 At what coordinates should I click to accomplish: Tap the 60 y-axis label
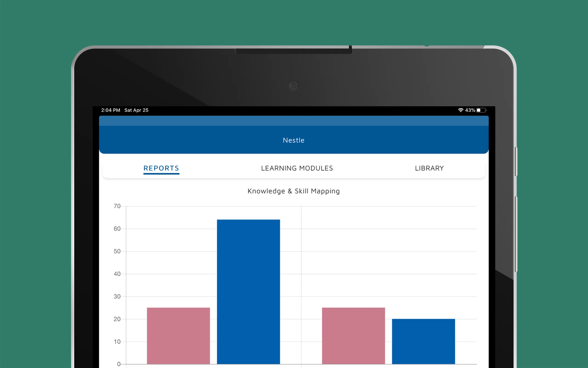tap(117, 229)
